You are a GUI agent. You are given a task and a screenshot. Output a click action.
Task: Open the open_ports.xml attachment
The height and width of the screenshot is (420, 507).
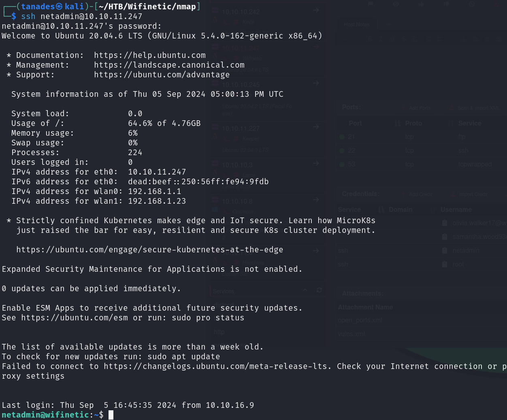[x=360, y=320]
